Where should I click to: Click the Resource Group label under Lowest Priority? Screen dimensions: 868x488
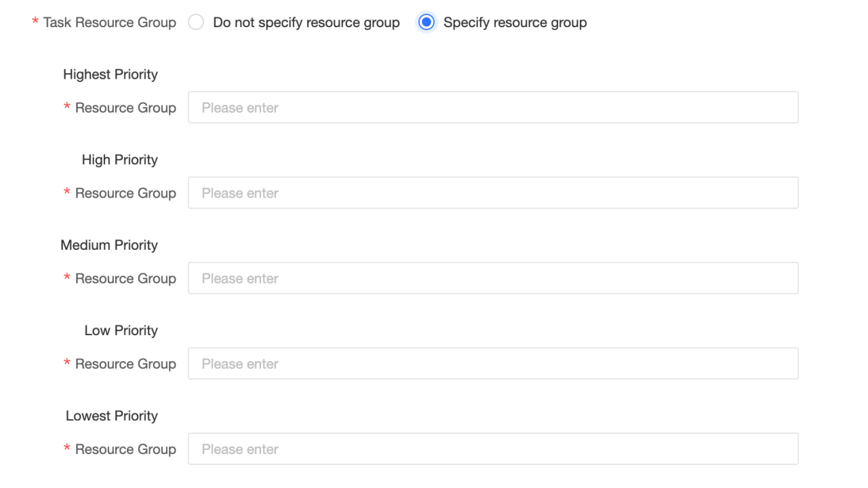(x=125, y=449)
